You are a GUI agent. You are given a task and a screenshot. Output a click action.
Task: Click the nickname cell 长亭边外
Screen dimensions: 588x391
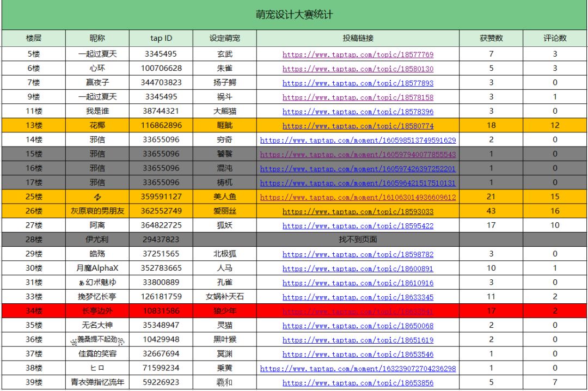coord(97,311)
